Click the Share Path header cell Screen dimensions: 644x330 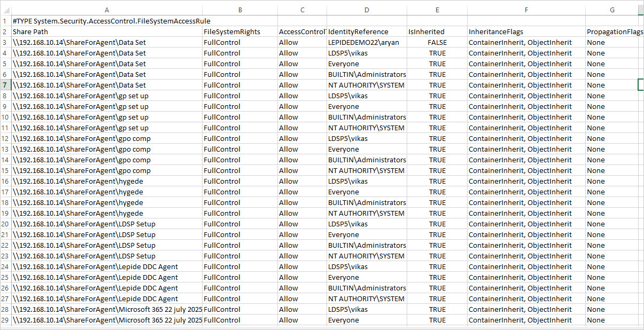[x=107, y=32]
